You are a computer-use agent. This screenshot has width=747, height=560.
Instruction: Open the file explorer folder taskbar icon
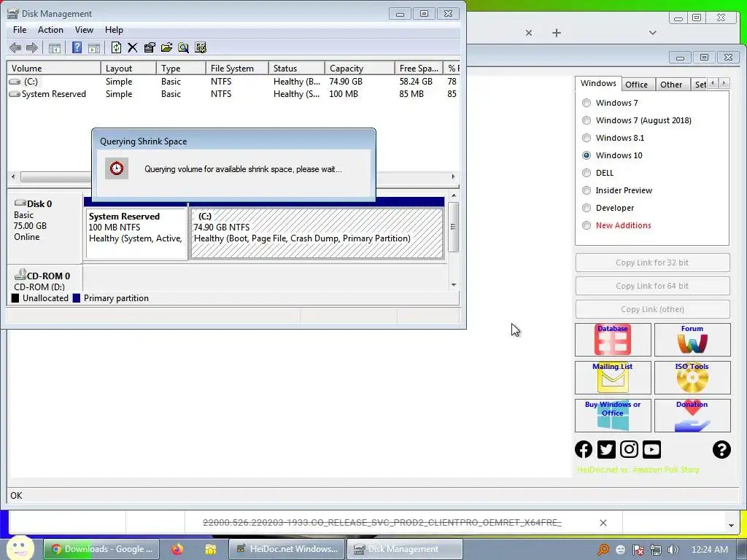coord(211,549)
